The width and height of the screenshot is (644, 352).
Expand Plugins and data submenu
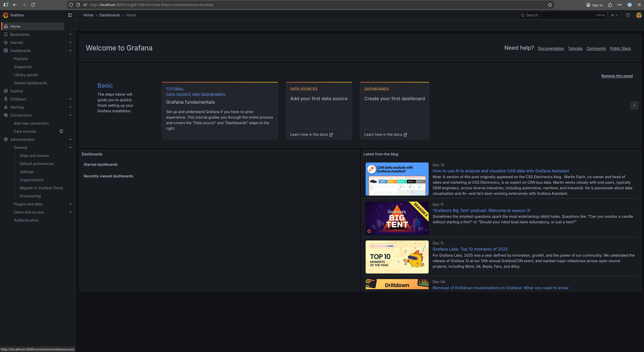tap(70, 204)
